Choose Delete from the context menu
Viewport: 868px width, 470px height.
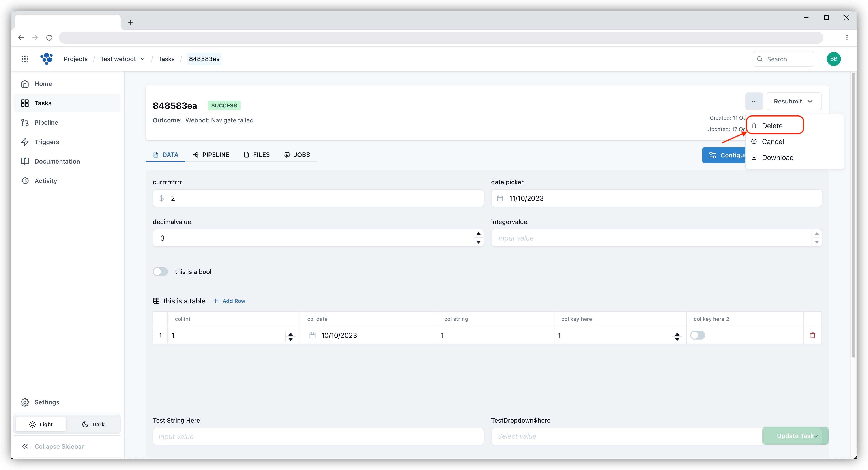tap(772, 126)
